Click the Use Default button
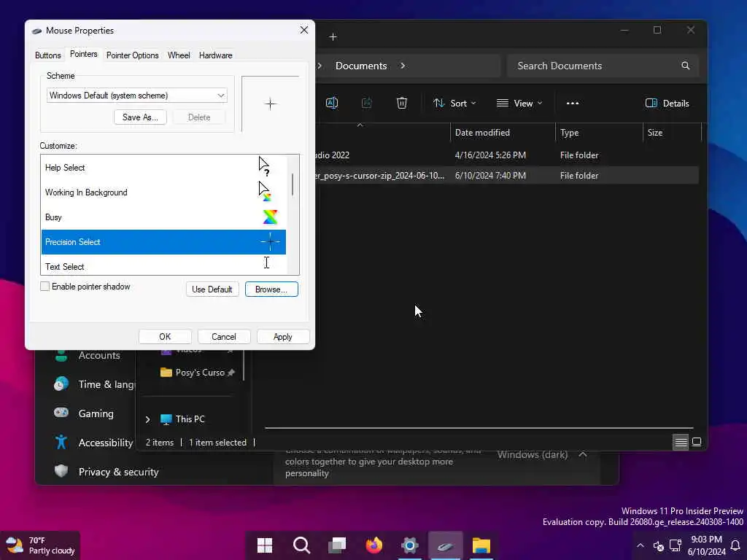The width and height of the screenshot is (747, 560). tap(212, 289)
